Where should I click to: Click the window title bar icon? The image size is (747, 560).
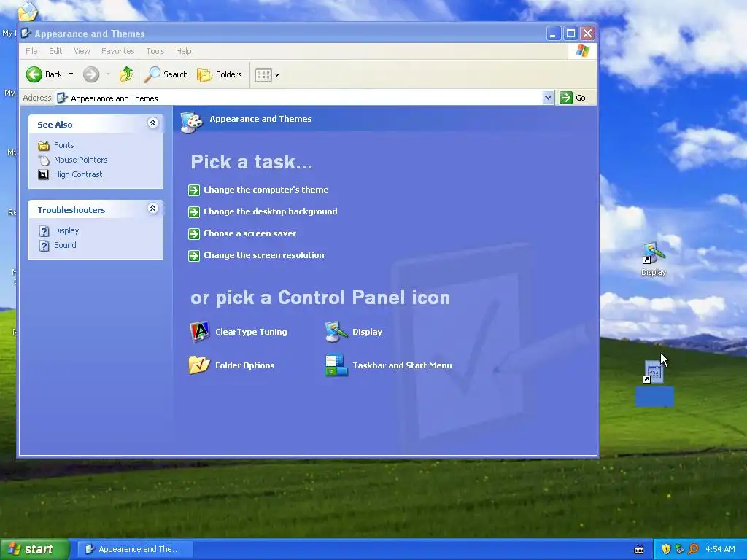click(x=26, y=34)
